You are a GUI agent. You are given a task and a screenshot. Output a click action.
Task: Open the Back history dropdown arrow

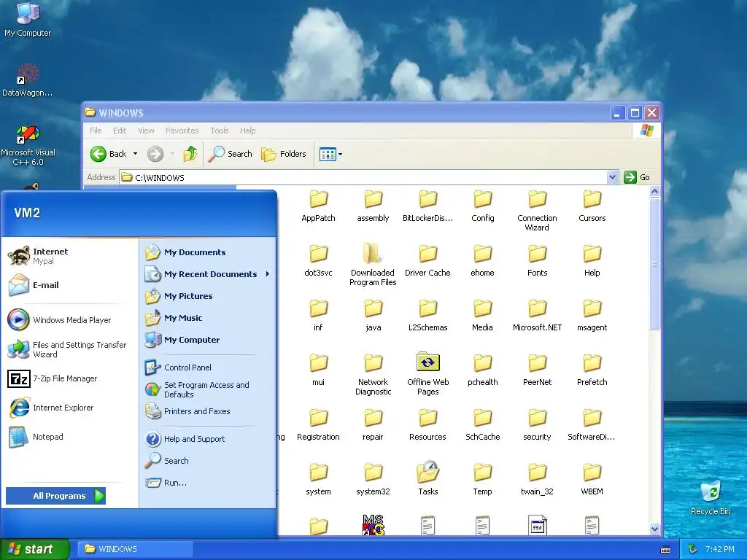click(135, 154)
